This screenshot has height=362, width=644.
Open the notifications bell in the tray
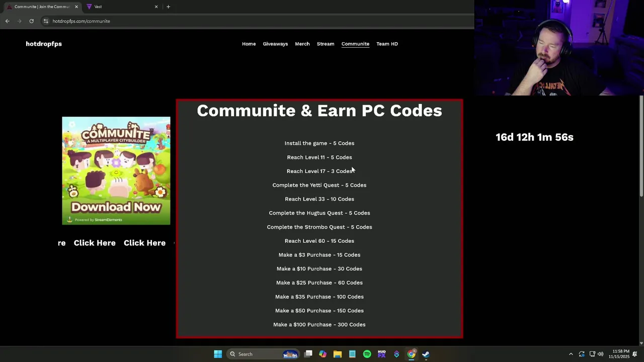[635, 354]
